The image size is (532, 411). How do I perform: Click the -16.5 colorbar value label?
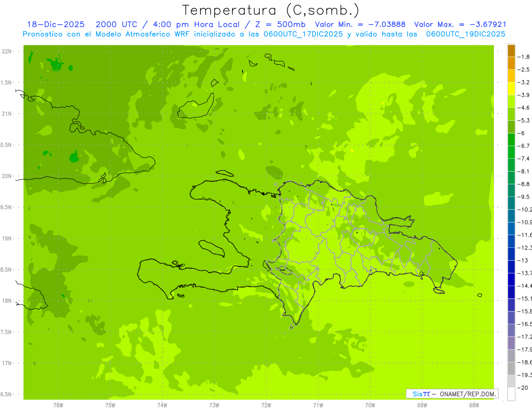click(x=526, y=324)
